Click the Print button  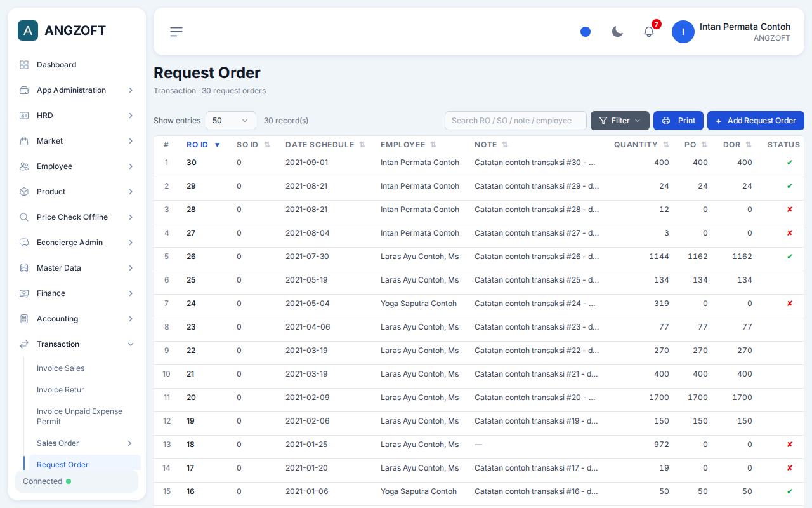678,121
